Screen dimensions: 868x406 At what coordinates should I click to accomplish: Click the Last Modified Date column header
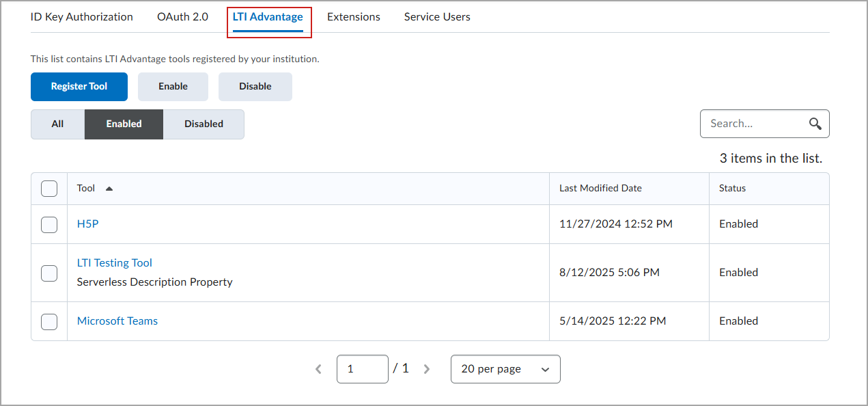pyautogui.click(x=600, y=188)
